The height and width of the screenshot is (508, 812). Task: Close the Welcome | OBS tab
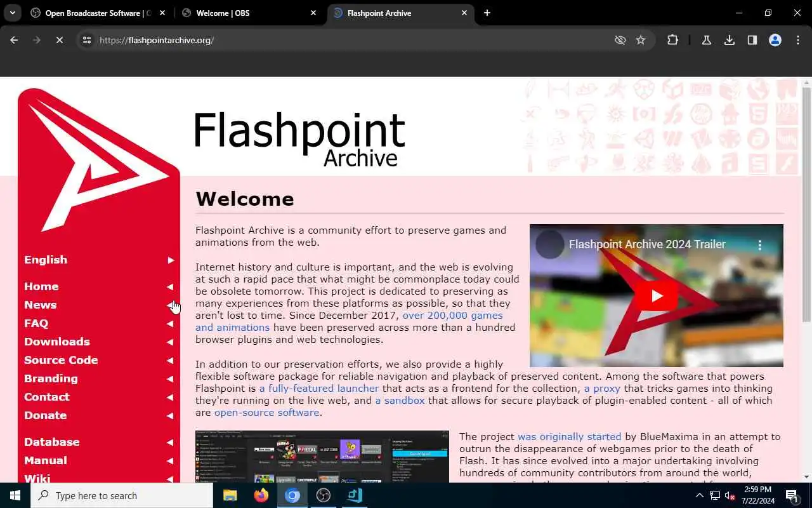313,13
